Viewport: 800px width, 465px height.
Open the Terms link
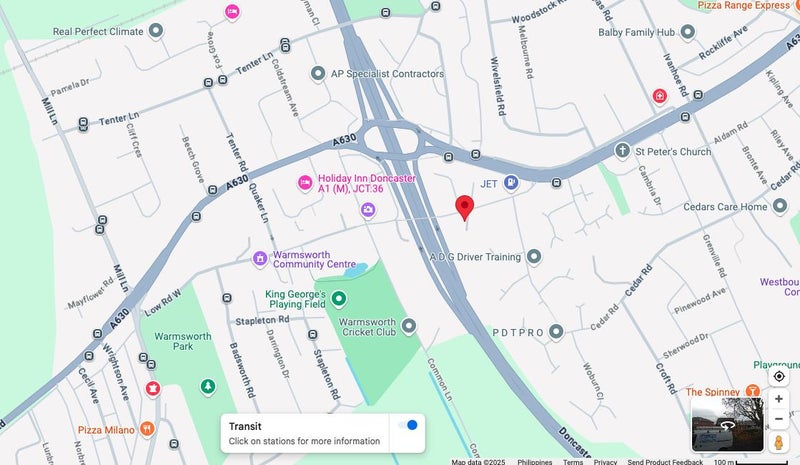click(573, 461)
